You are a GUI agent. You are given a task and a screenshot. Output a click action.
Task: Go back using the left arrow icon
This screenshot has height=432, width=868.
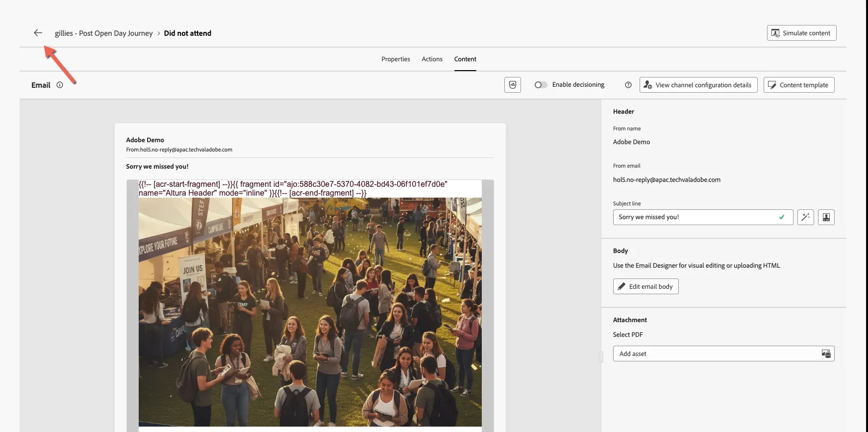tap(38, 33)
